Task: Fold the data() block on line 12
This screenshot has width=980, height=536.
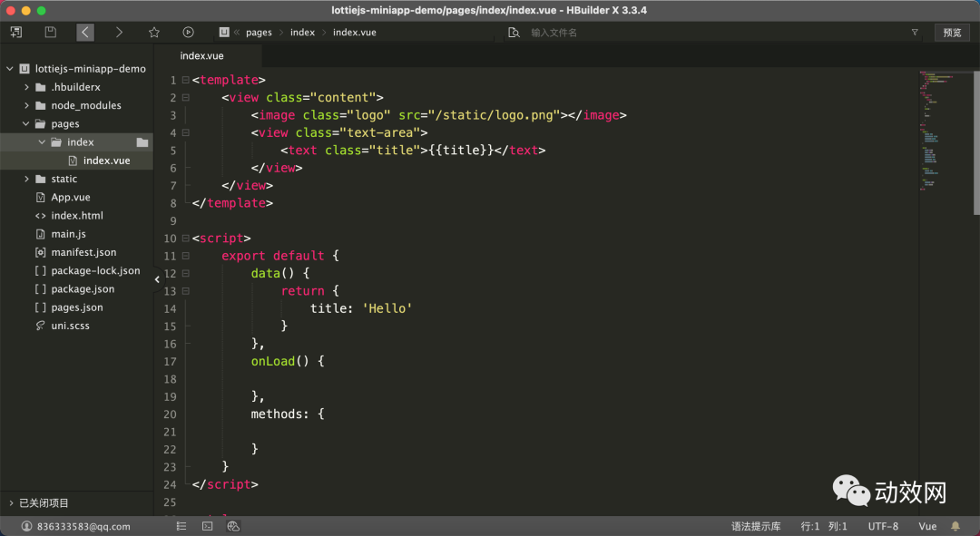Action: pos(186,273)
